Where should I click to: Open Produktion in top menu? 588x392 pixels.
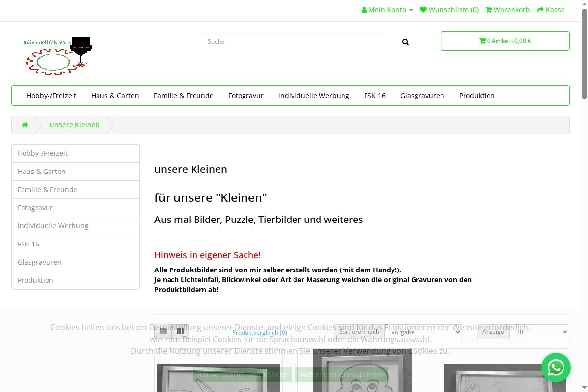click(477, 96)
